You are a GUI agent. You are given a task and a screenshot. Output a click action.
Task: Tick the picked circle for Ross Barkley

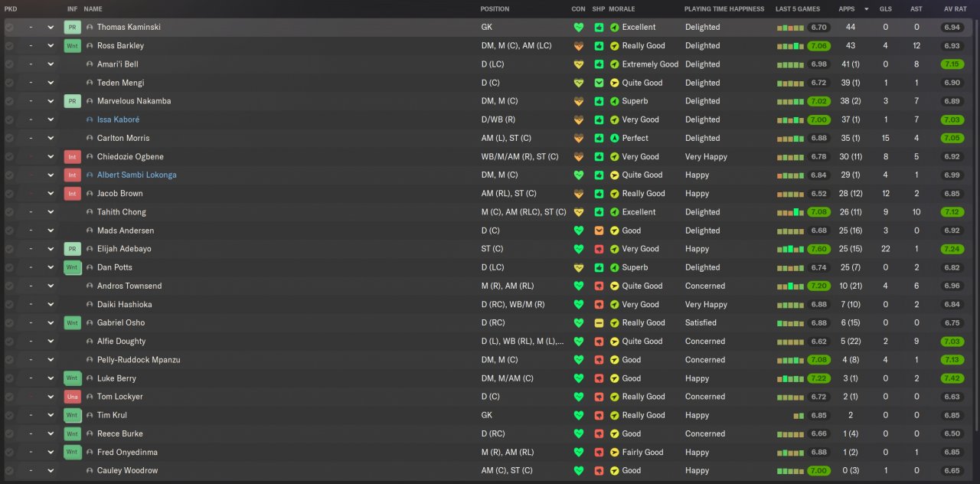[9, 45]
